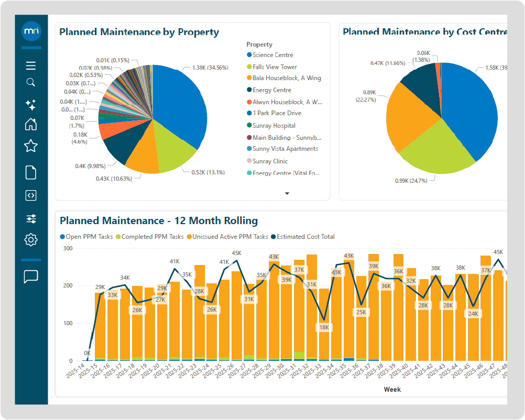Go to the Home icon
This screenshot has width=525, height=420.
point(31,125)
